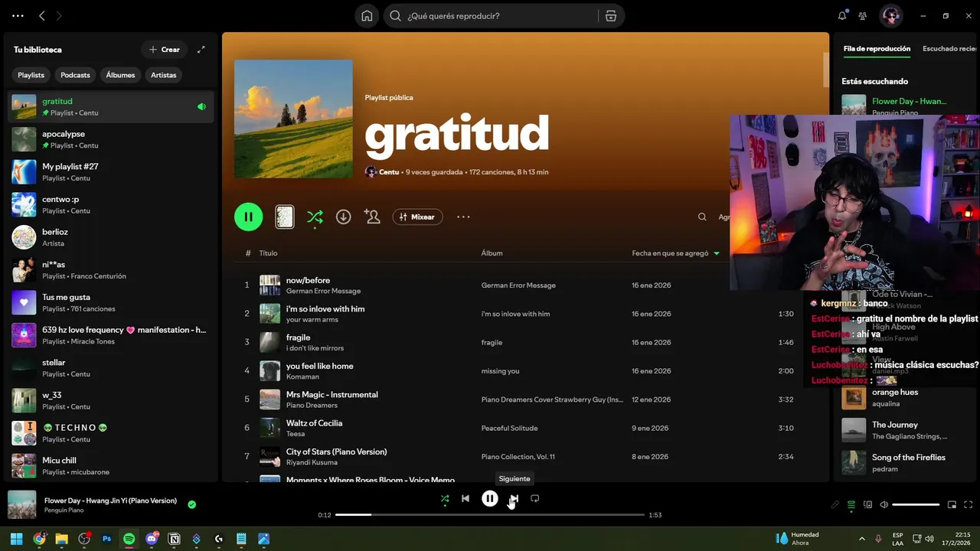Filter library by Playlists
980x551 pixels.
(31, 75)
